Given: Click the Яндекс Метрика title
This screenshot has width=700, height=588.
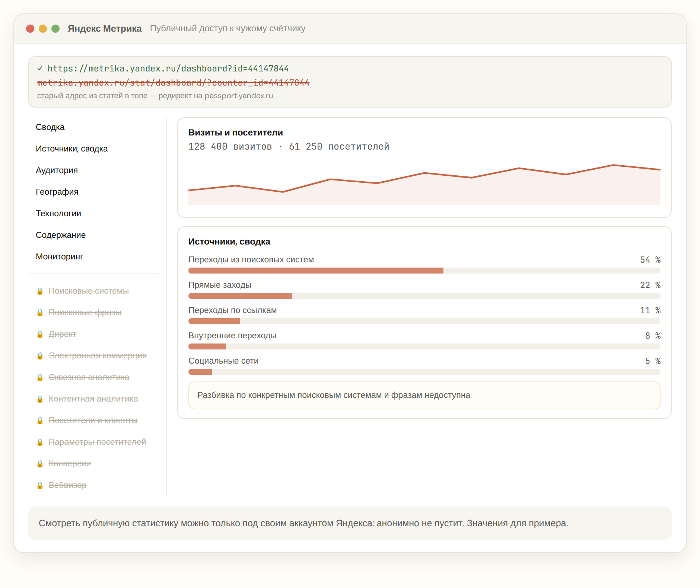Looking at the screenshot, I should click(105, 29).
